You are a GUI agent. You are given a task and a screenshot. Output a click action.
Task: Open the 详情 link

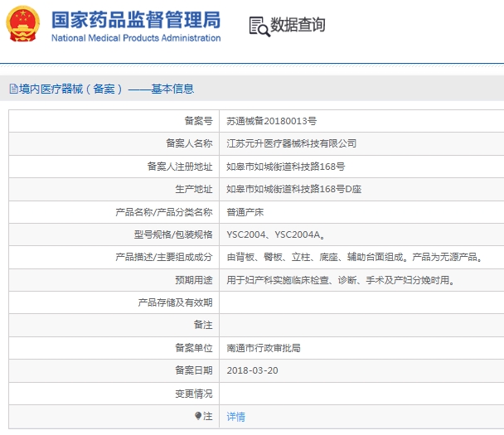pyautogui.click(x=235, y=417)
